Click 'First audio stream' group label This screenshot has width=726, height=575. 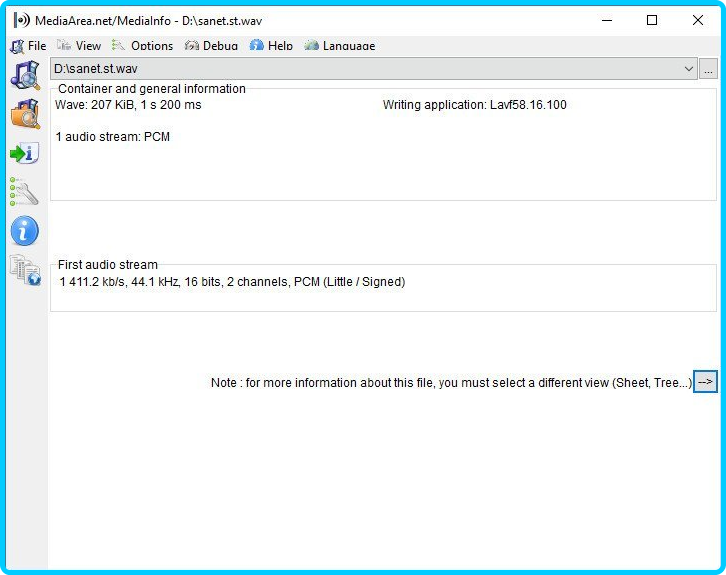(108, 265)
